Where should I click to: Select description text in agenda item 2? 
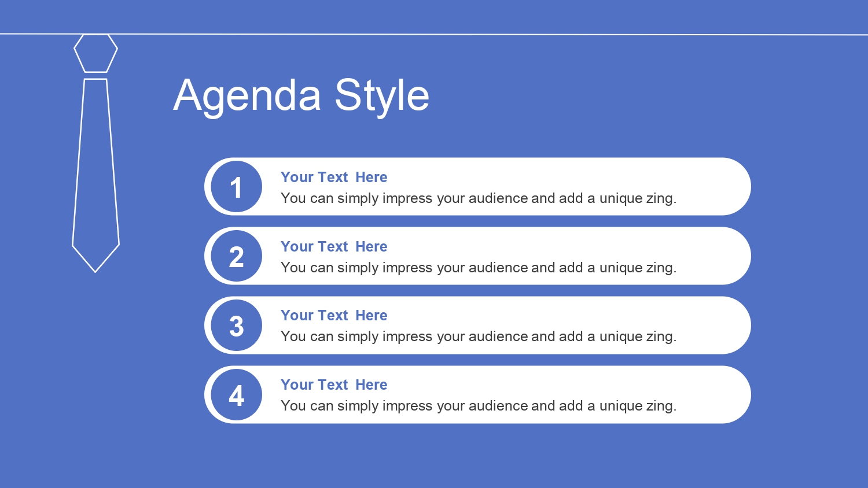[479, 268]
